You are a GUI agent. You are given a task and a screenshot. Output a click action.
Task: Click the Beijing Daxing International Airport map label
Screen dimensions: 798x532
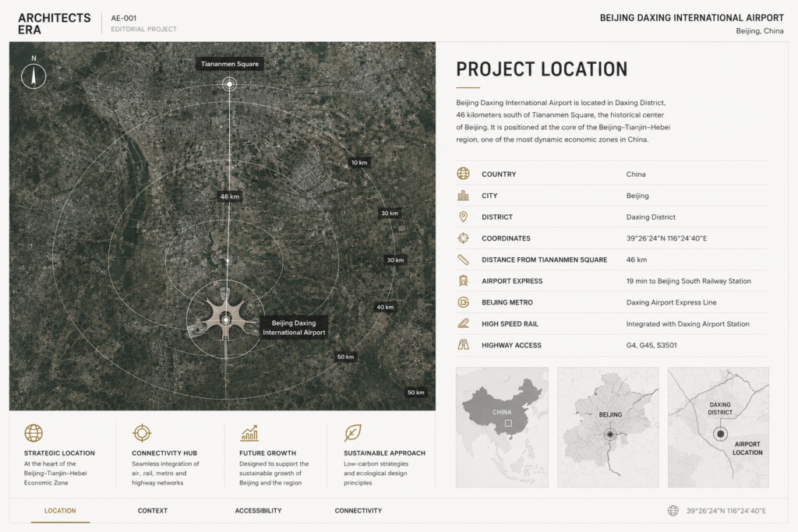click(294, 328)
